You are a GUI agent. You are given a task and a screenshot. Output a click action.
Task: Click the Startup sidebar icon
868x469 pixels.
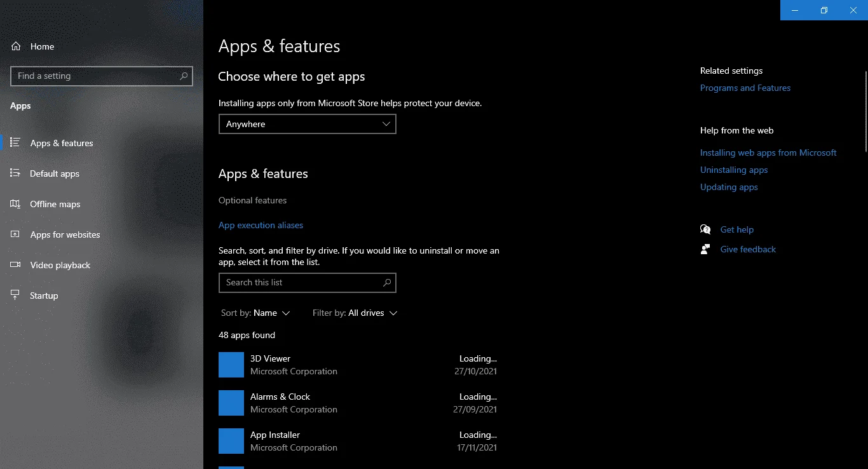coord(16,296)
